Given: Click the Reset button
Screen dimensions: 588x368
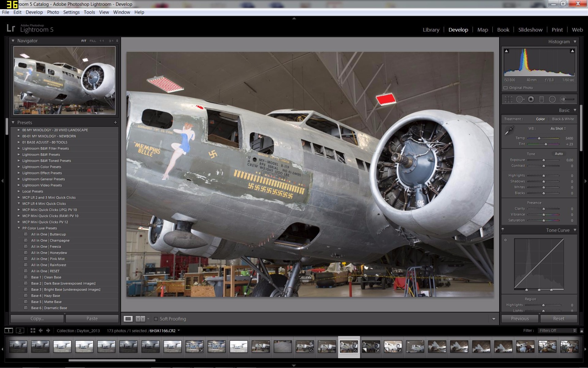Looking at the screenshot, I should pyautogui.click(x=558, y=319).
